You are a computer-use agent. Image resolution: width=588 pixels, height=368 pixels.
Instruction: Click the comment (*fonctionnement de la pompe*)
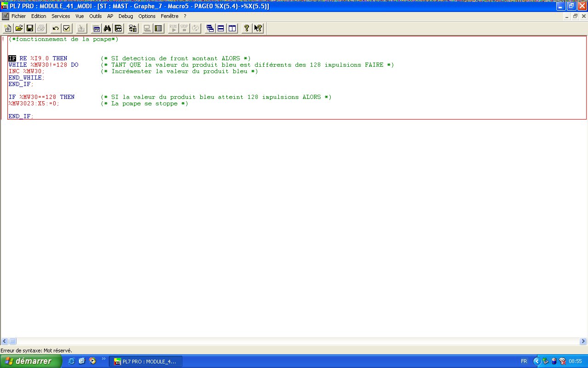(x=63, y=39)
